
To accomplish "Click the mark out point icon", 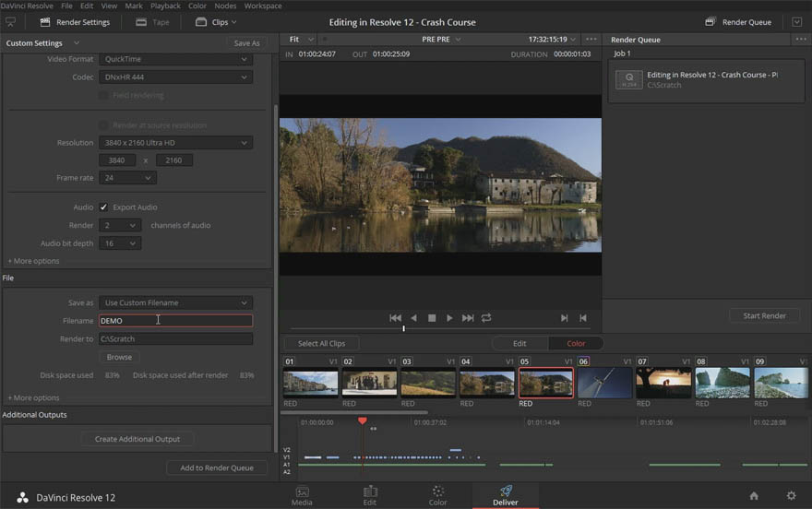I will (x=583, y=318).
